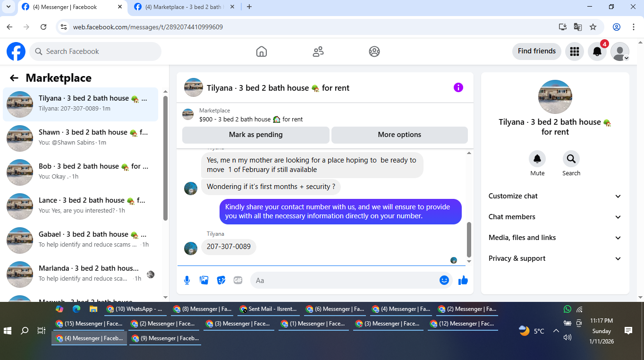This screenshot has width=644, height=360.
Task: Switch to the Marketplace - 3 bed 2 bath tab
Action: click(x=185, y=7)
